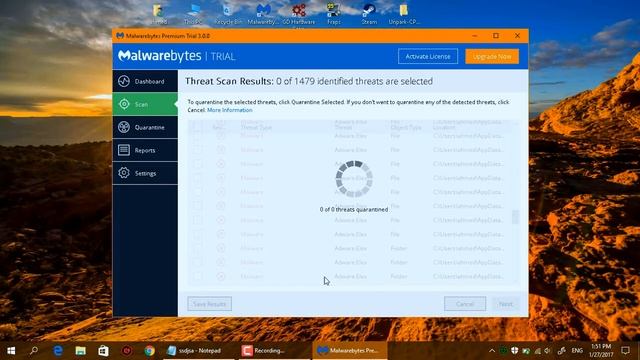Click the Save Results button
Viewport: 640px width, 360px height.
[x=209, y=304]
